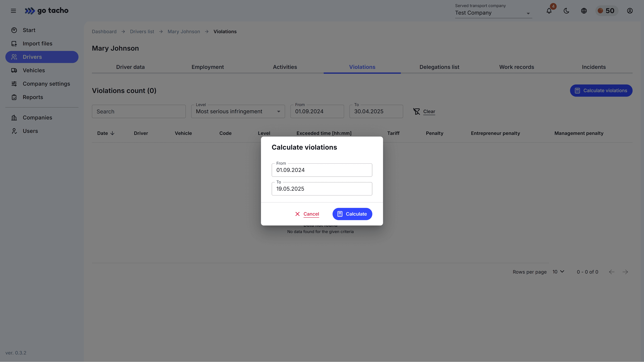Click the Tariff column header
Viewport: 644px width, 362px height.
coord(393,133)
